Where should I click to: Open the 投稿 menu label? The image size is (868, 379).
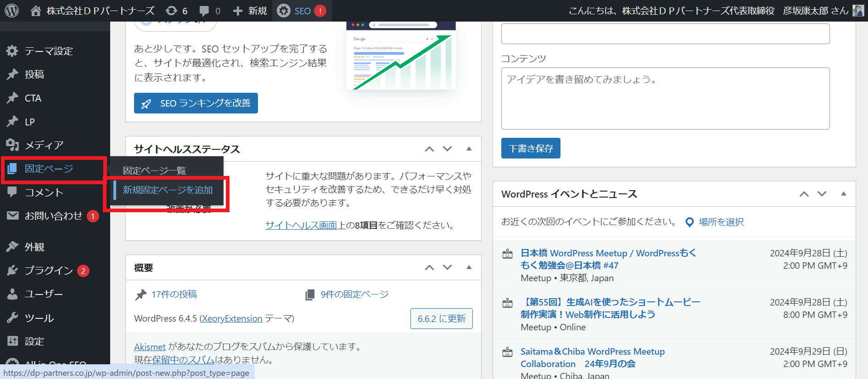click(x=34, y=74)
